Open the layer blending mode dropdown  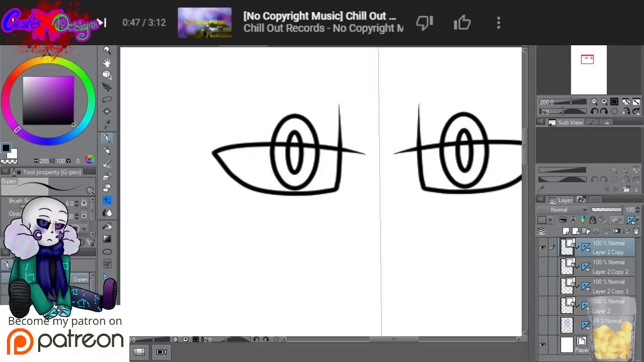click(562, 210)
